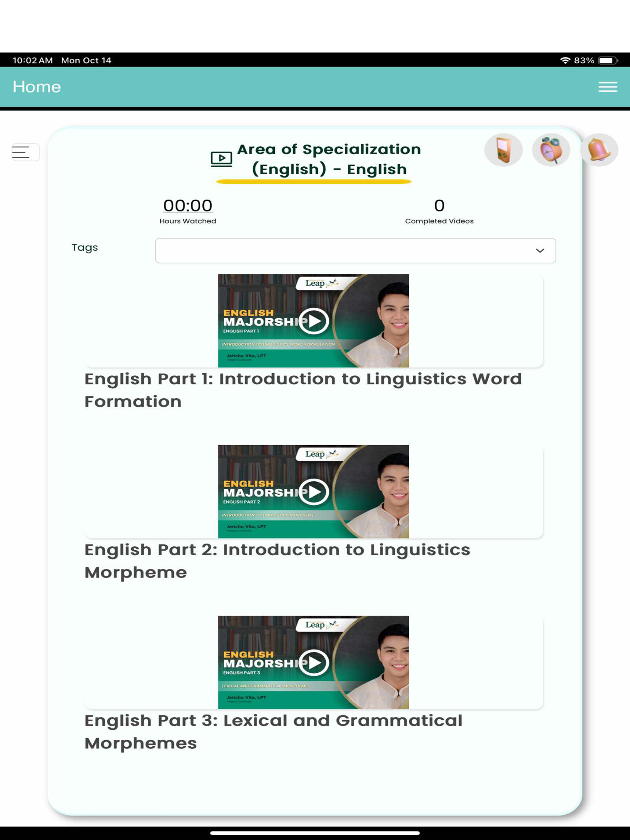Open the notification bell icon
The height and width of the screenshot is (840, 630).
pos(599,150)
